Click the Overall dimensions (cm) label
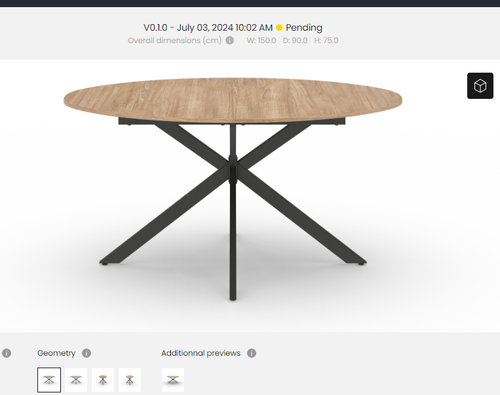Screen dimensions: 500x395 [174, 40]
